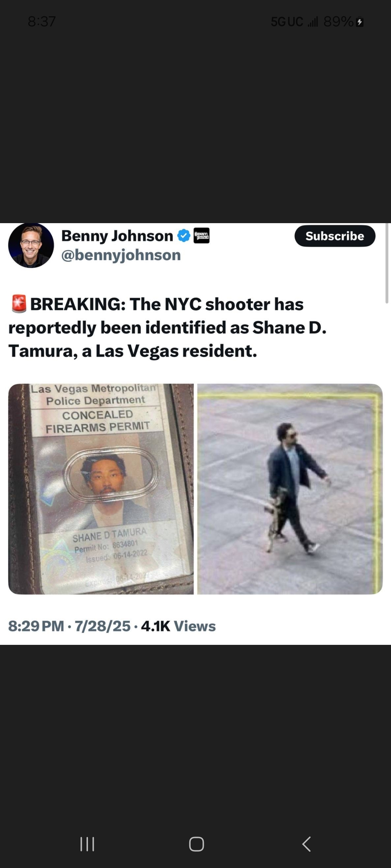Screen dimensions: 391x868
Task: Tap the 8:37 status bar clock
Action: point(42,22)
